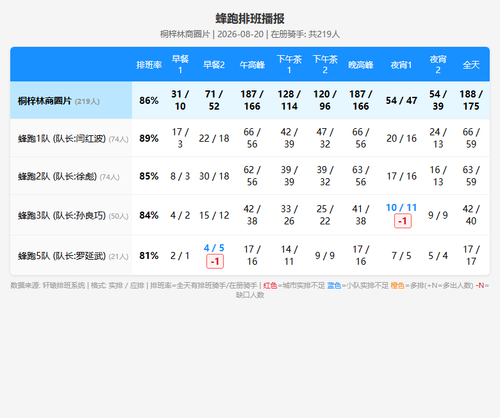Click 蜂跑5队's 14 / 11 下午茶1 cell
Viewport: 500px width, 418px height.
(x=289, y=256)
